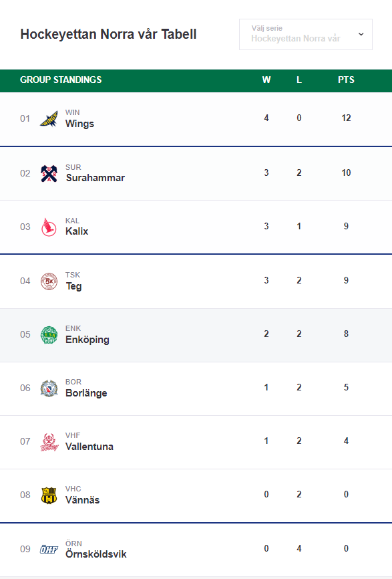
Task: Click the W column header
Action: (266, 80)
